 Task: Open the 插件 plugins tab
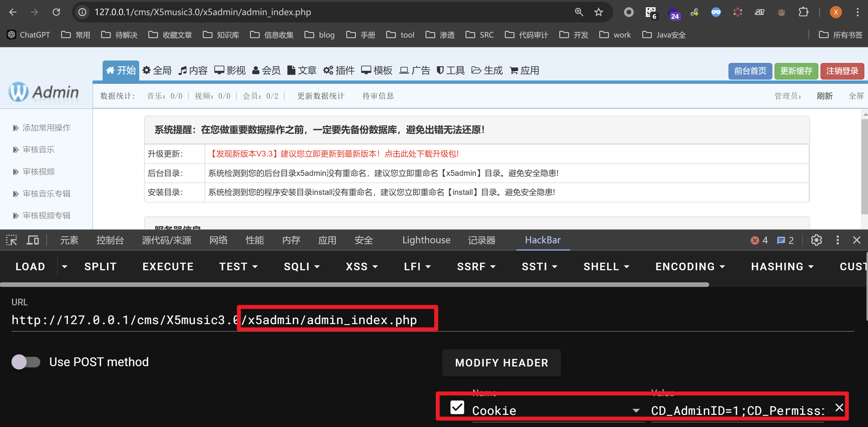coord(339,71)
